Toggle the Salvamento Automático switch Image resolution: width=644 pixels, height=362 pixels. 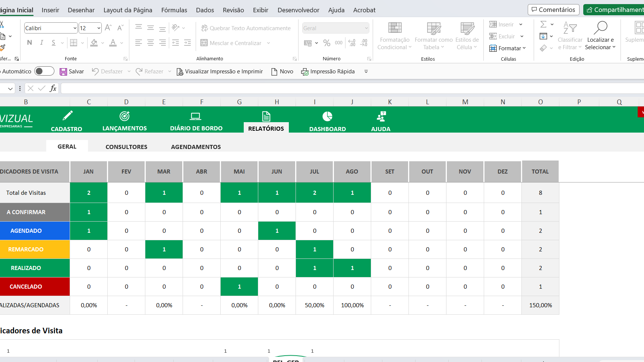[x=44, y=71]
